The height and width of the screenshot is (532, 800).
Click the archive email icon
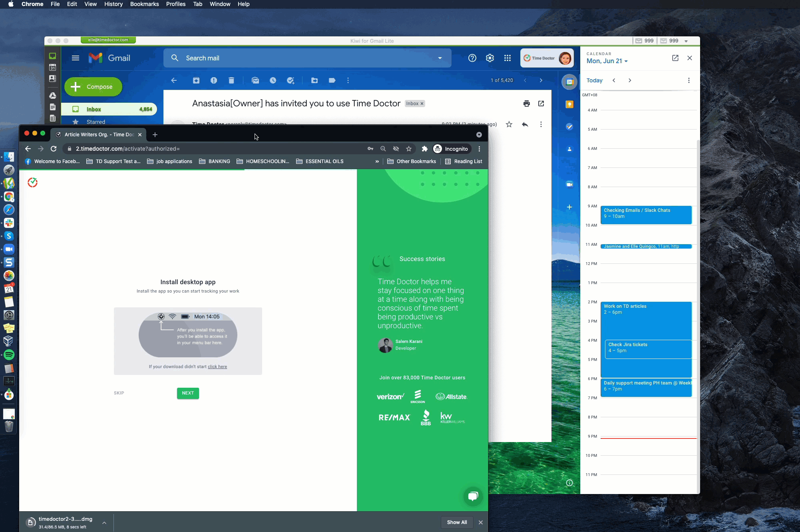click(x=196, y=80)
